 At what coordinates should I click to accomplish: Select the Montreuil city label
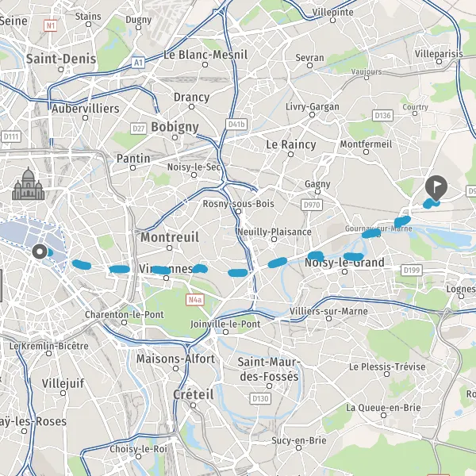[x=170, y=237]
